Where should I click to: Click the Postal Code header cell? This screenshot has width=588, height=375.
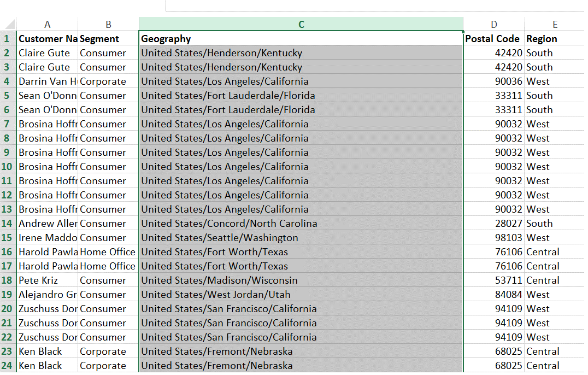pyautogui.click(x=494, y=39)
